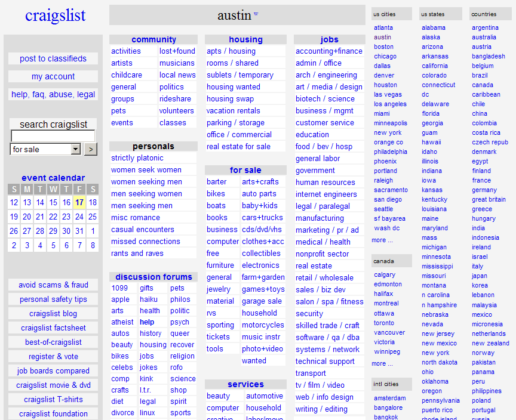Open the bold help forum
Viewport: 516px width, 420px height.
[147, 322]
